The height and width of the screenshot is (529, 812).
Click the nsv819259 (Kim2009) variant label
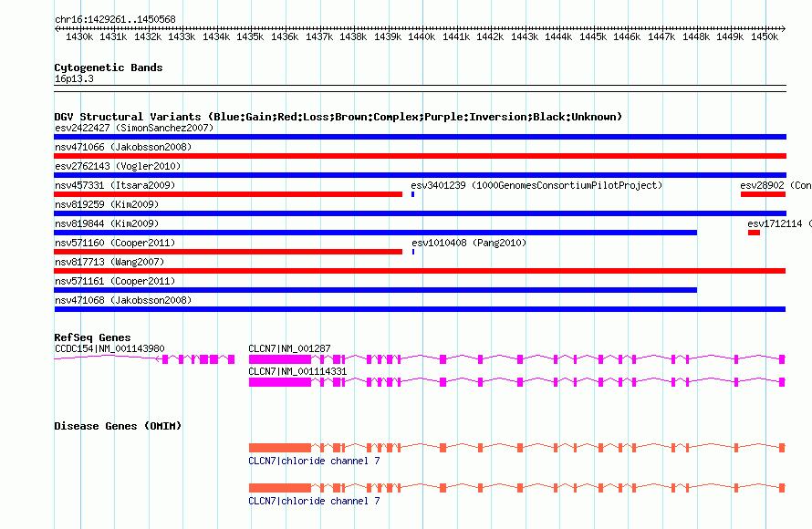(x=107, y=204)
